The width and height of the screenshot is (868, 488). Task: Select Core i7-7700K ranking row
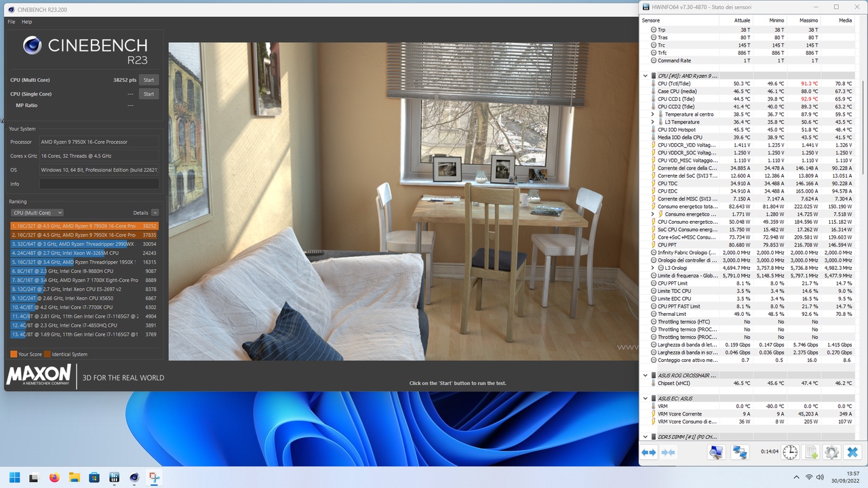(x=84, y=307)
